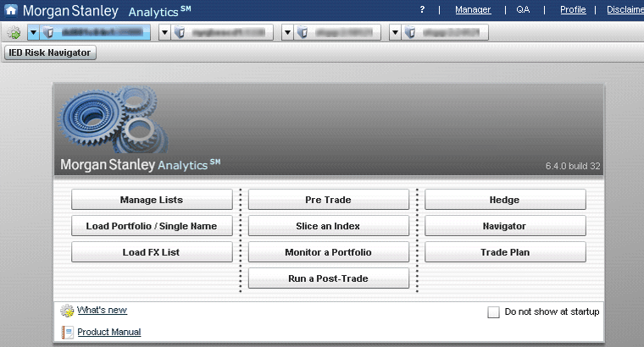Image resolution: width=644 pixels, height=347 pixels.
Task: Choose Slice an Index
Action: pyautogui.click(x=329, y=226)
